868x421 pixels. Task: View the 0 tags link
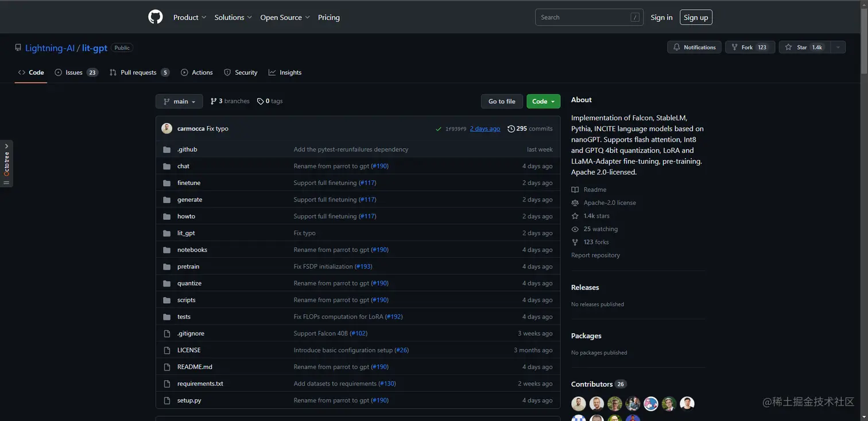tap(270, 101)
